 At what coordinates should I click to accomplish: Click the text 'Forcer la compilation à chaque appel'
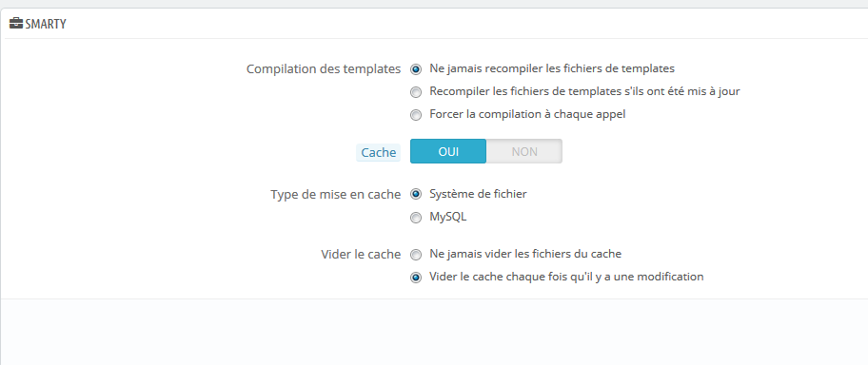(527, 114)
